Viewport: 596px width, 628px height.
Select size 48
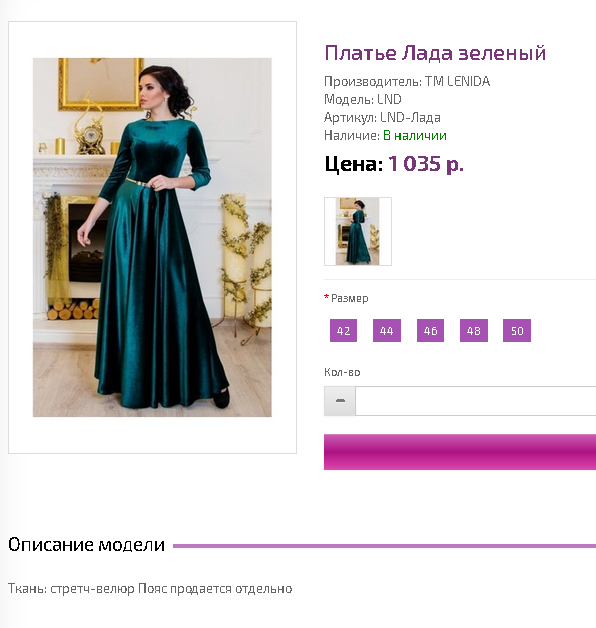473,330
